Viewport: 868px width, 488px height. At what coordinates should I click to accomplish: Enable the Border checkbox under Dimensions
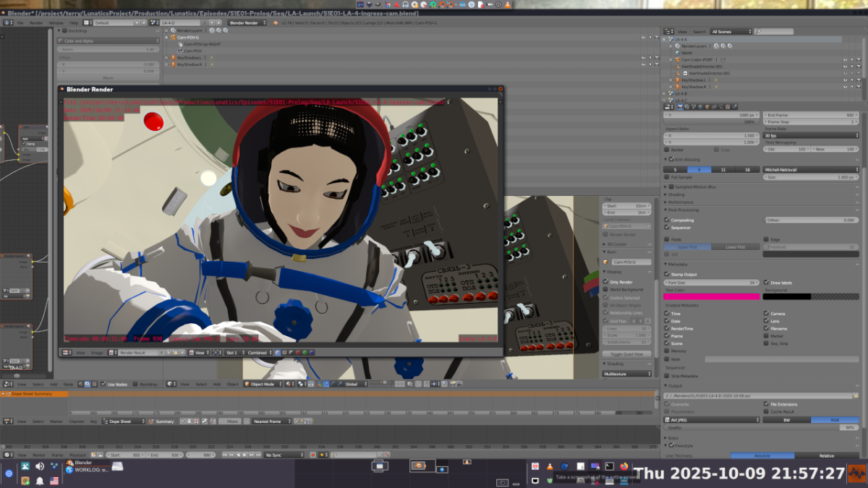(x=667, y=150)
